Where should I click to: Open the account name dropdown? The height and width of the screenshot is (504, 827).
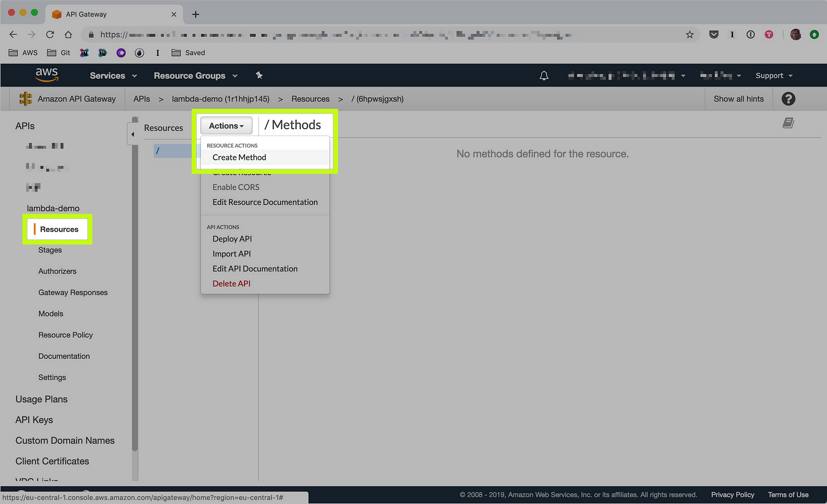[626, 75]
